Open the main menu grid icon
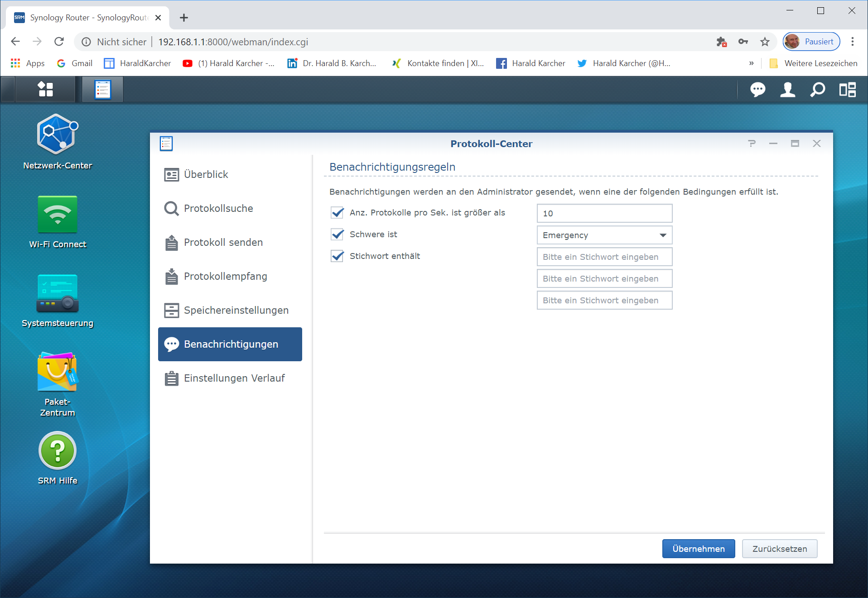Screen dimensions: 868x598 coord(45,89)
